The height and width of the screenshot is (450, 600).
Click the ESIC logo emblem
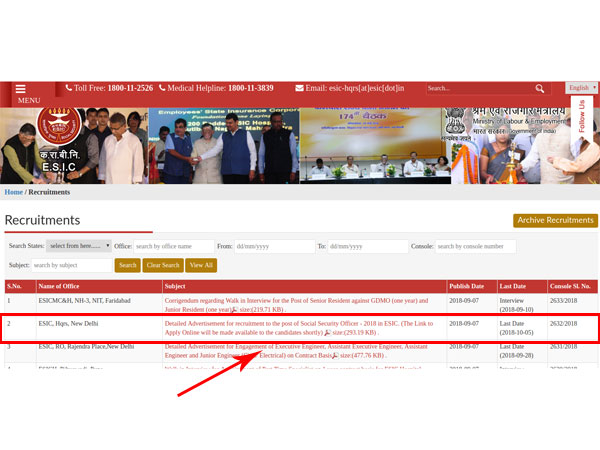point(59,126)
